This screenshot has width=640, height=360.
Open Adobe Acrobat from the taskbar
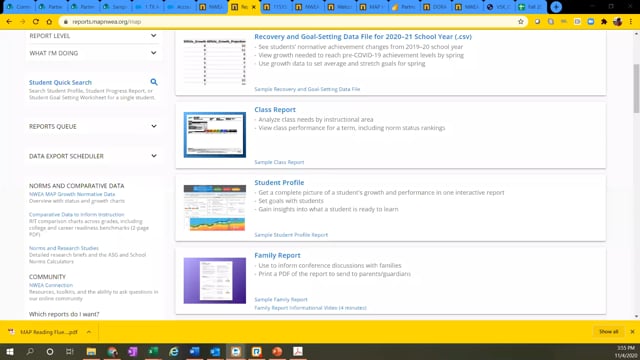pyautogui.click(x=298, y=351)
